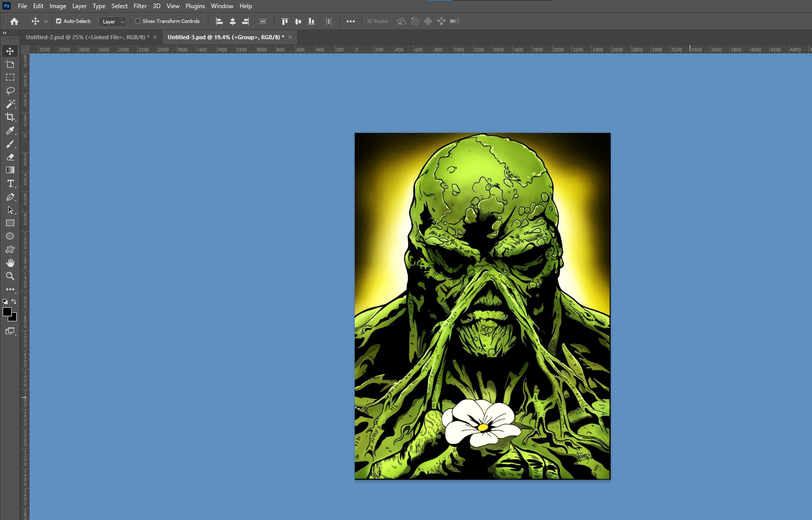Click the Photoshop logo icon

coord(7,6)
